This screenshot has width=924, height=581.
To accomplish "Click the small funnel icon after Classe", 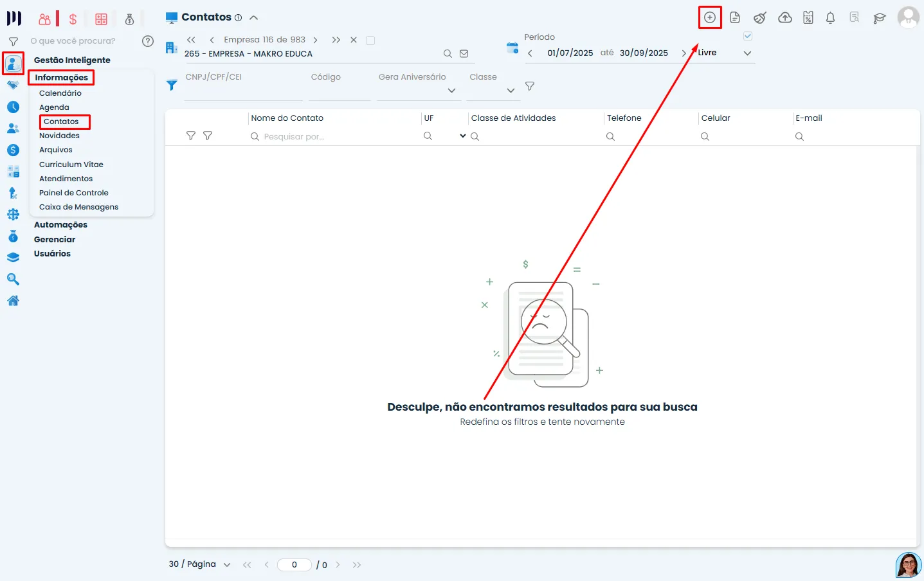I will 530,86.
